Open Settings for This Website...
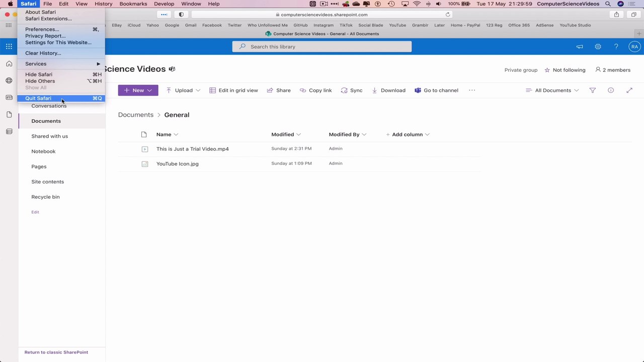 [x=61, y=42]
